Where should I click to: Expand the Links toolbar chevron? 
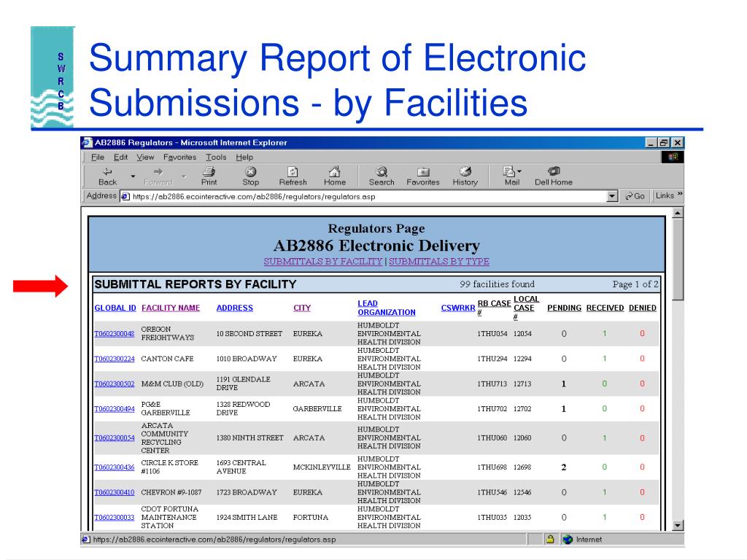pyautogui.click(x=680, y=194)
